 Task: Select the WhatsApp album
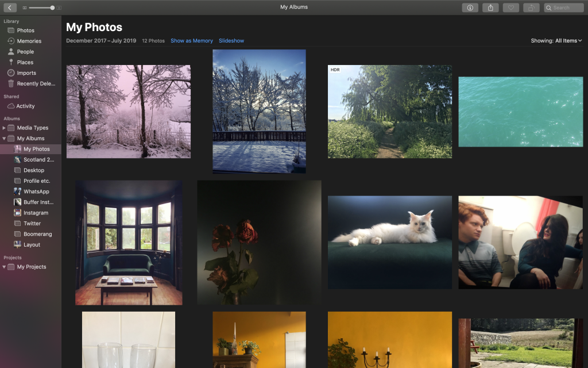click(x=36, y=191)
